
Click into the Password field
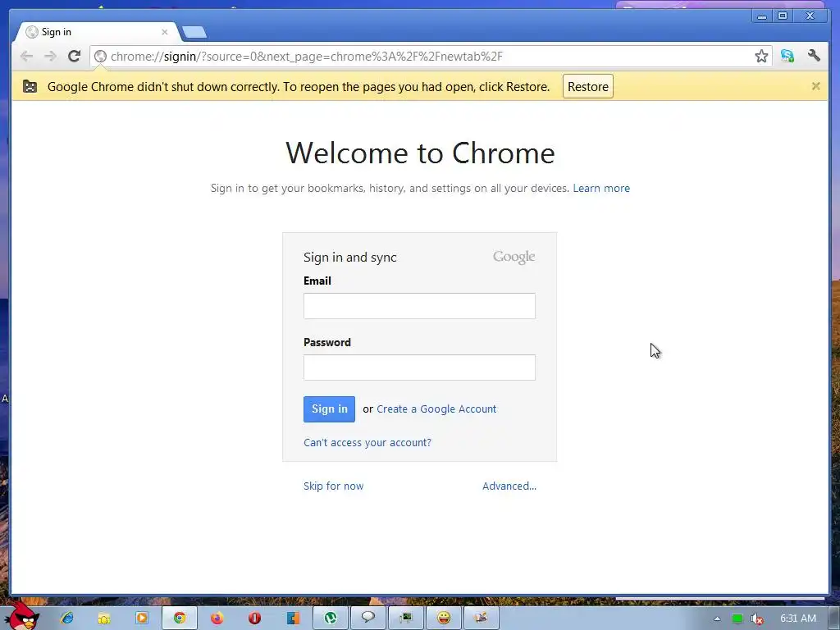419,367
